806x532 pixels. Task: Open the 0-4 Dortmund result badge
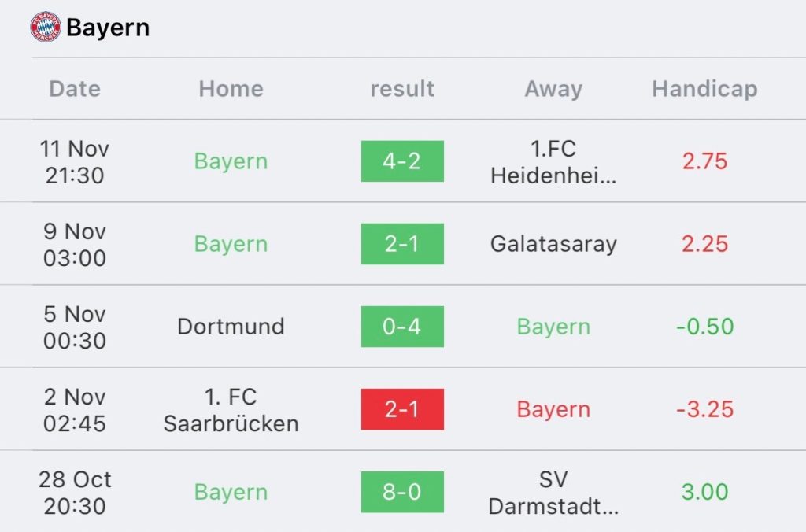pyautogui.click(x=402, y=327)
